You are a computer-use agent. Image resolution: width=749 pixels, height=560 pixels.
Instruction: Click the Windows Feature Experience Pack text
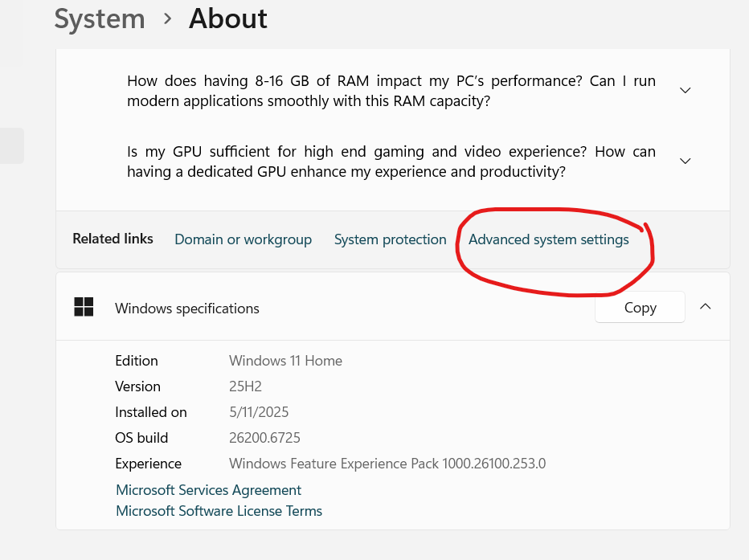387,464
